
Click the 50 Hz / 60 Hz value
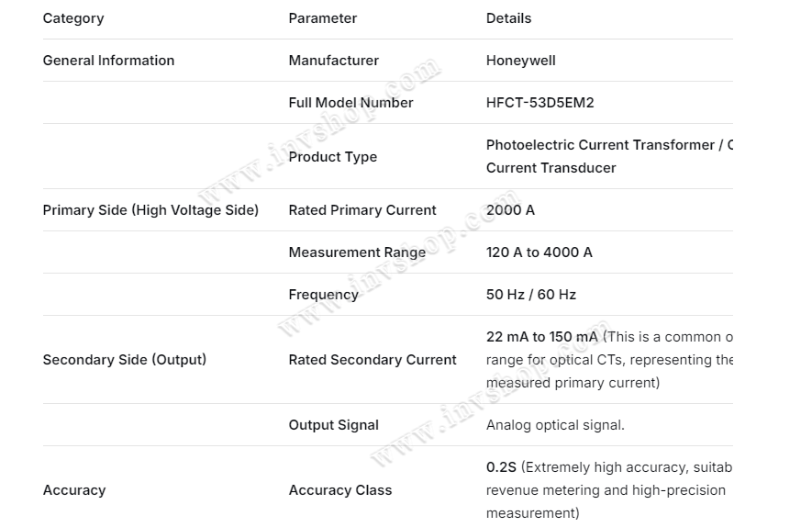tap(530, 295)
